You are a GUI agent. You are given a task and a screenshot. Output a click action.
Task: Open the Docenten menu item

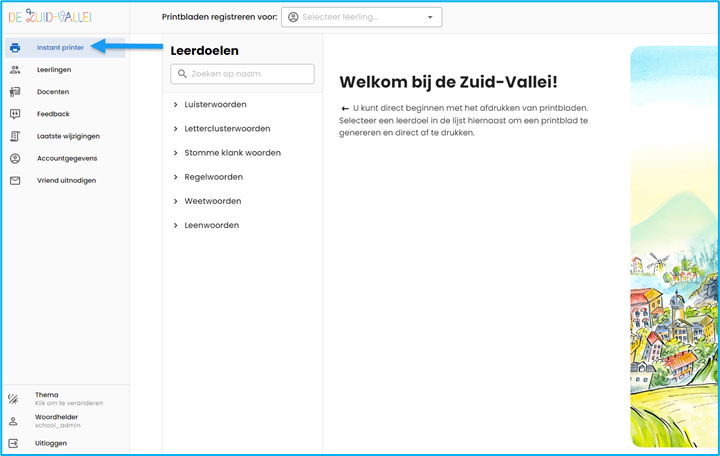tap(53, 92)
